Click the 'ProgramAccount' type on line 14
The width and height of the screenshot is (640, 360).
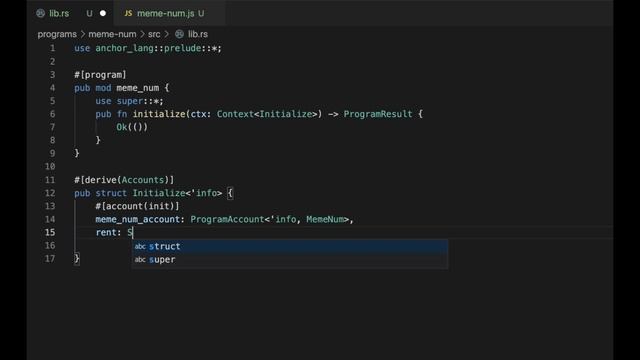click(x=227, y=219)
